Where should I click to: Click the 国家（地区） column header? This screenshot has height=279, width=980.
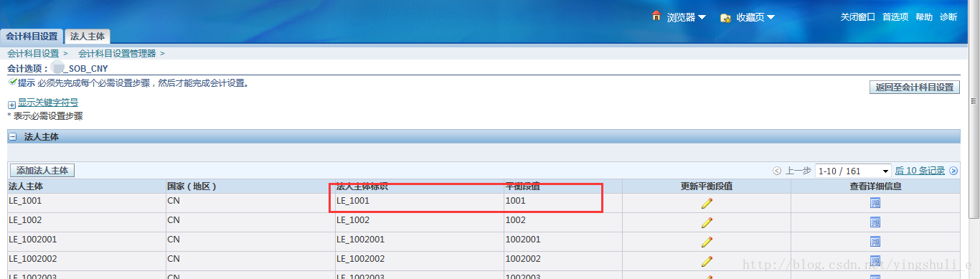click(192, 186)
